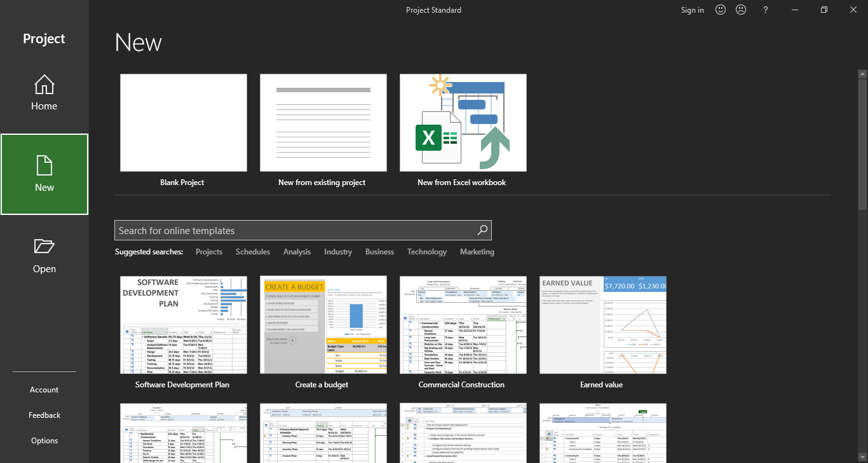Choose New from Excel workbook template
868x463 pixels.
[x=463, y=123]
